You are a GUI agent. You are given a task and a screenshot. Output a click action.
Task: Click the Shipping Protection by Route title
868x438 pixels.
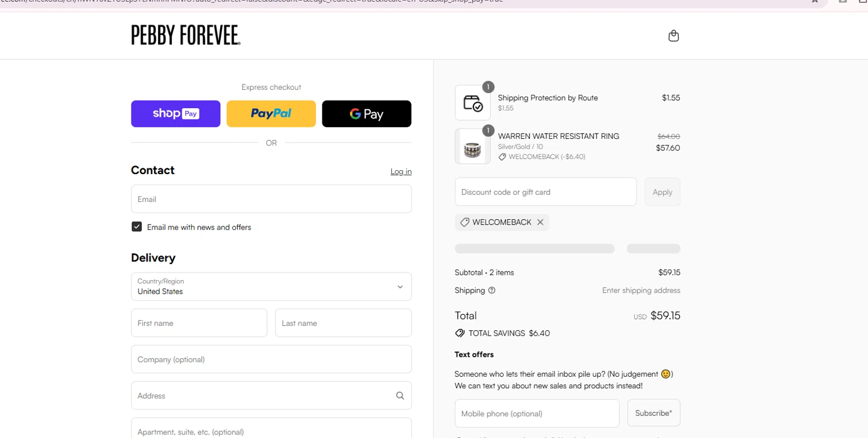coord(548,98)
